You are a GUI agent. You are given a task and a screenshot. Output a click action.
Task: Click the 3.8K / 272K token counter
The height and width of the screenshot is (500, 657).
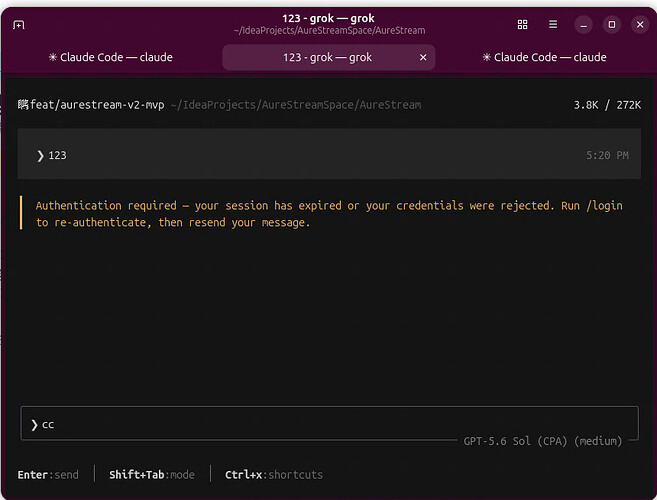click(607, 105)
